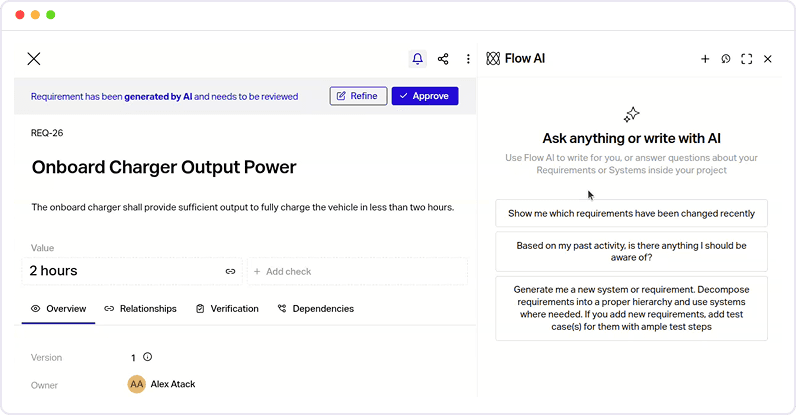Click the Flow AI panel title

(x=524, y=58)
